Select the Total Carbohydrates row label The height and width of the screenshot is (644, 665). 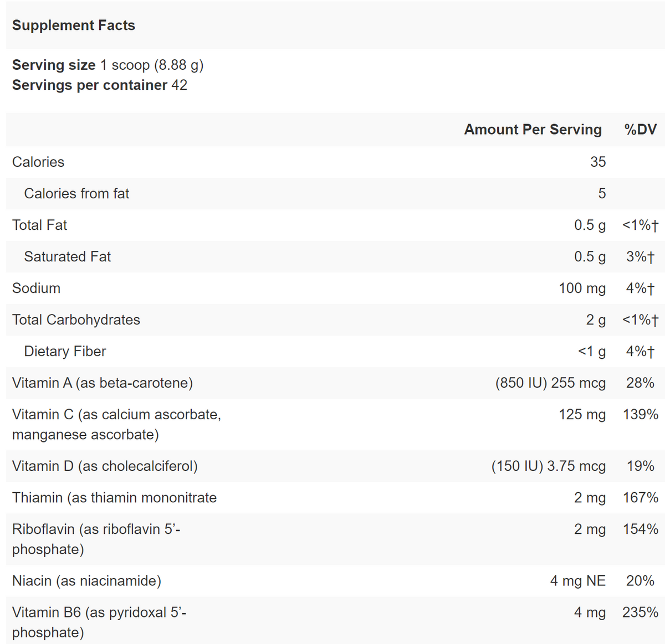76,320
